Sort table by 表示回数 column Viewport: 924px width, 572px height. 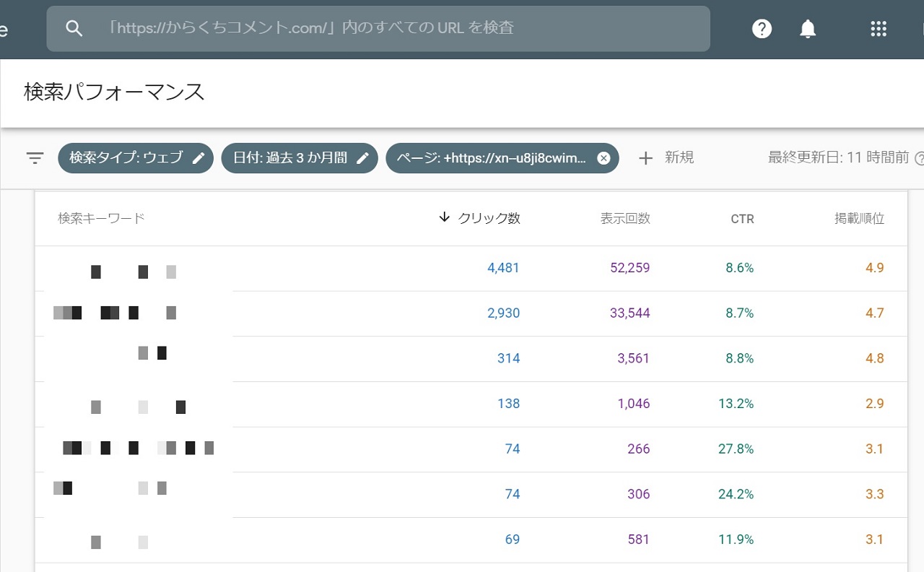tap(625, 218)
